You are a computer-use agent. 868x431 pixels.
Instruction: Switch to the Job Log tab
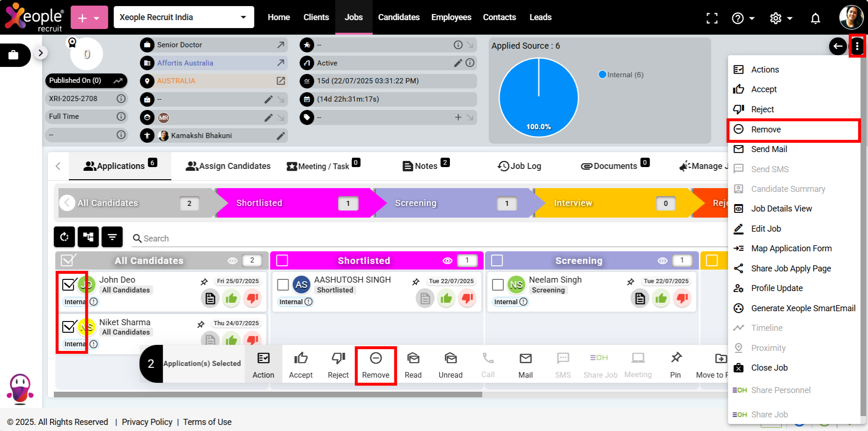[x=519, y=166]
